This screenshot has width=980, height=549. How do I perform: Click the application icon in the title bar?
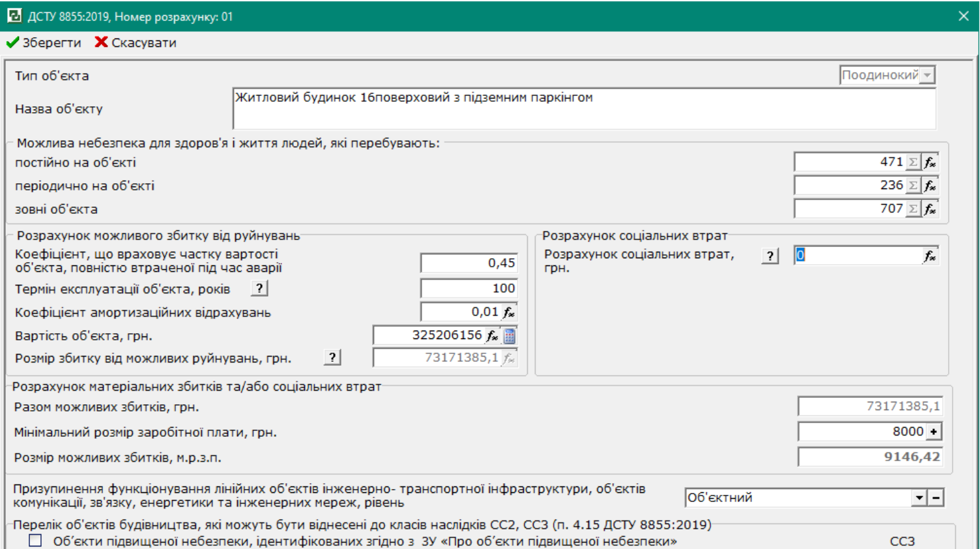pos(14,16)
